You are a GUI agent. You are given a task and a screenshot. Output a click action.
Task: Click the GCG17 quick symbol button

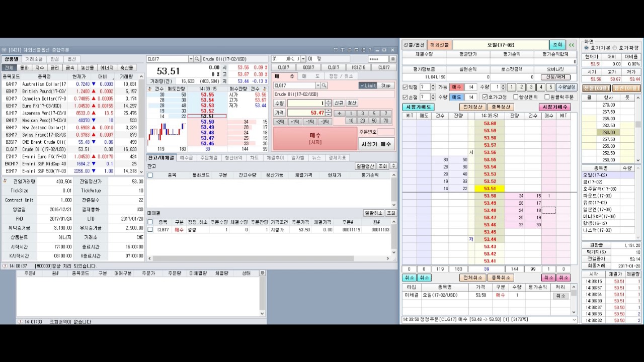[308, 67]
